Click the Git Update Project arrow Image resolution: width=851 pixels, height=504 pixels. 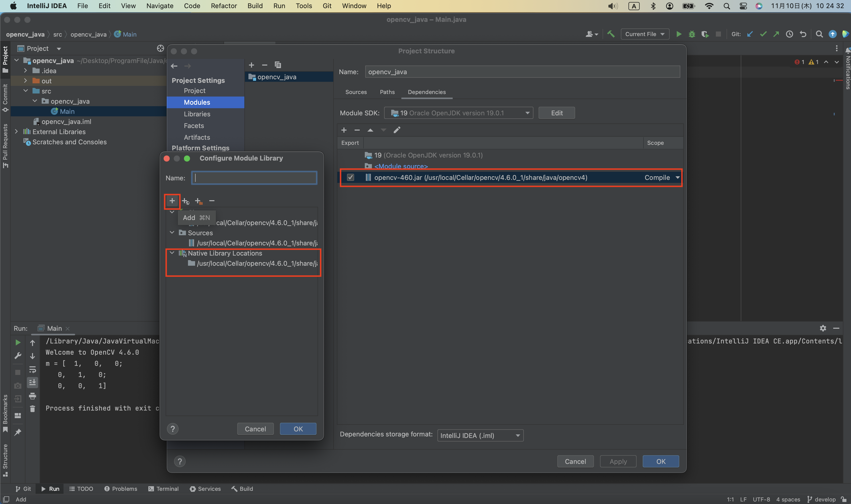point(750,34)
